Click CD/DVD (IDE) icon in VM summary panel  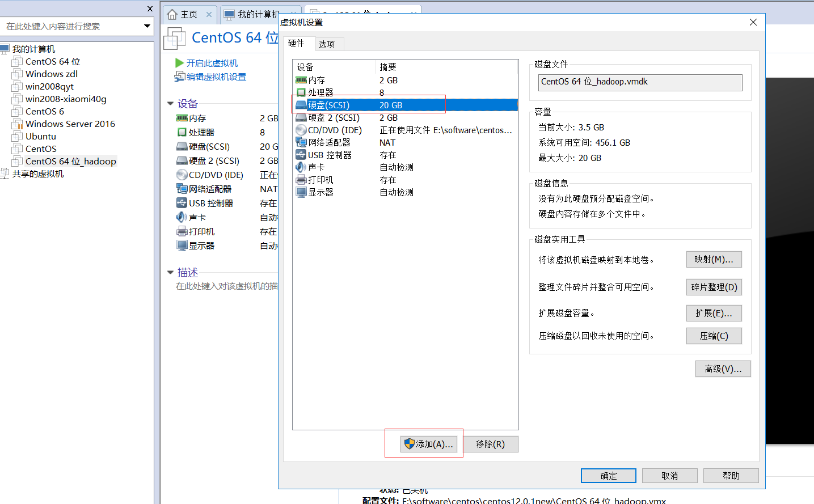click(x=182, y=175)
